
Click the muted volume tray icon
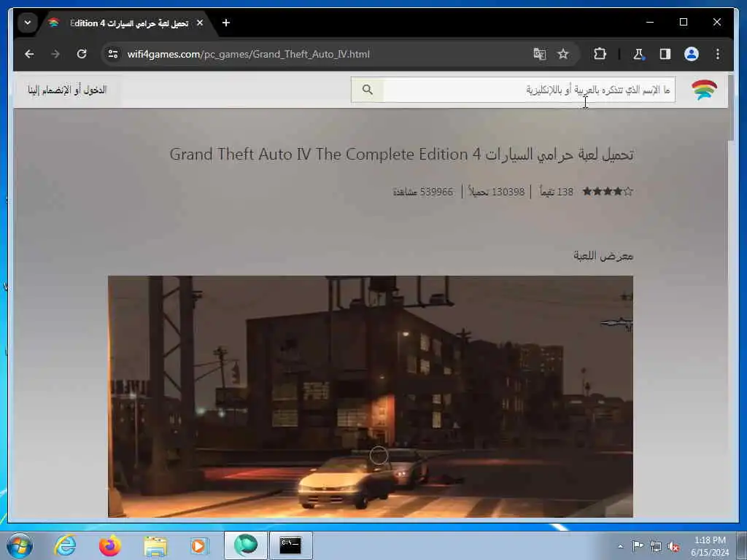coord(673,546)
